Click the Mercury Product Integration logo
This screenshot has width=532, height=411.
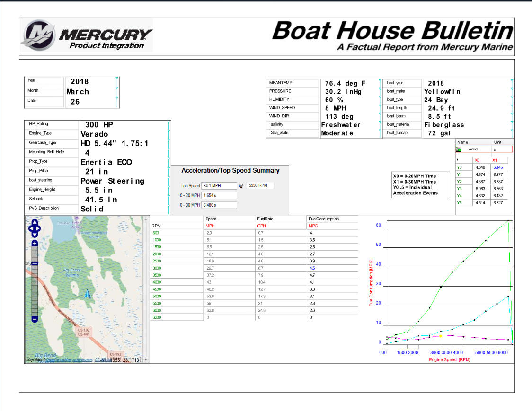click(x=87, y=35)
